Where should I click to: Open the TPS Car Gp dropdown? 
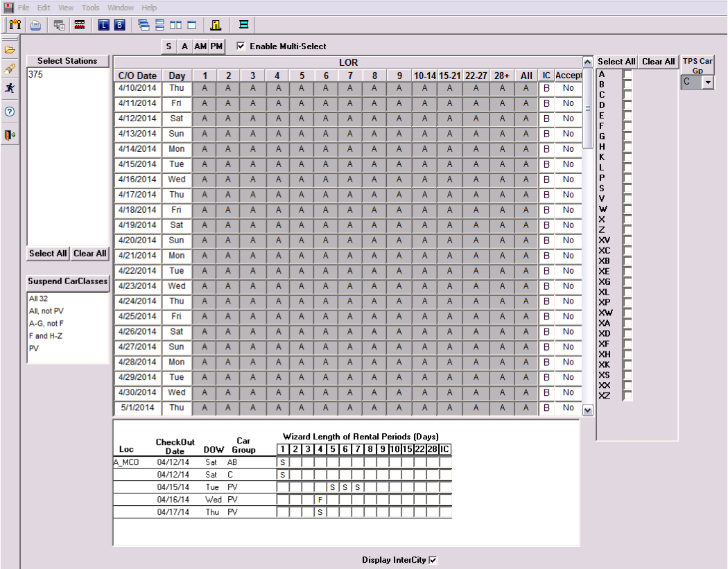(x=708, y=82)
